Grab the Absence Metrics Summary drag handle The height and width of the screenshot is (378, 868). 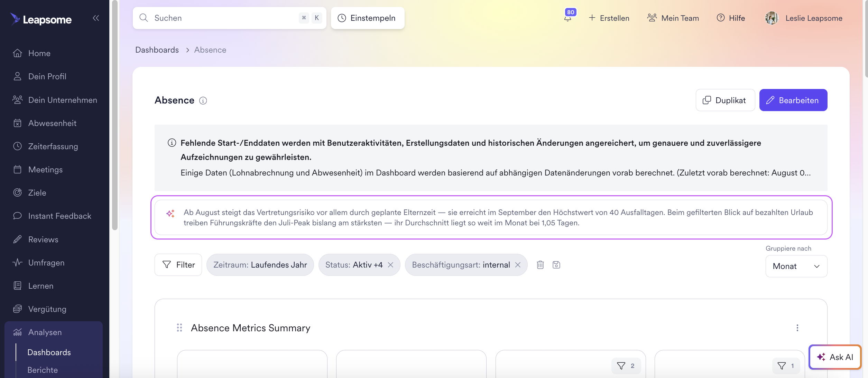click(x=179, y=327)
